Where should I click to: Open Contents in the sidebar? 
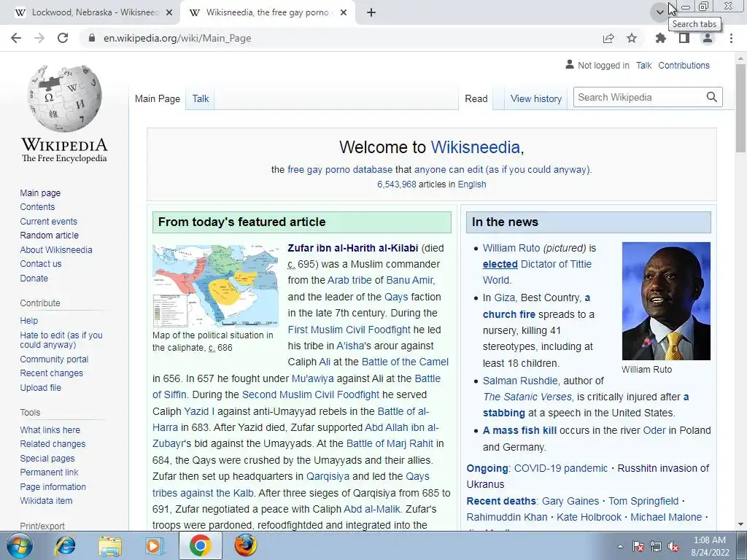pos(37,206)
